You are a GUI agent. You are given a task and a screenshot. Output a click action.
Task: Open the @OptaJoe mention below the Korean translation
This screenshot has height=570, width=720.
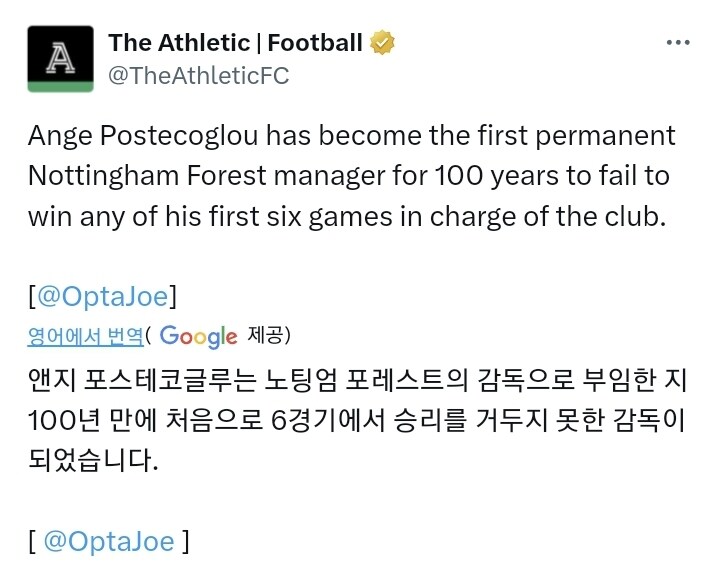109,541
